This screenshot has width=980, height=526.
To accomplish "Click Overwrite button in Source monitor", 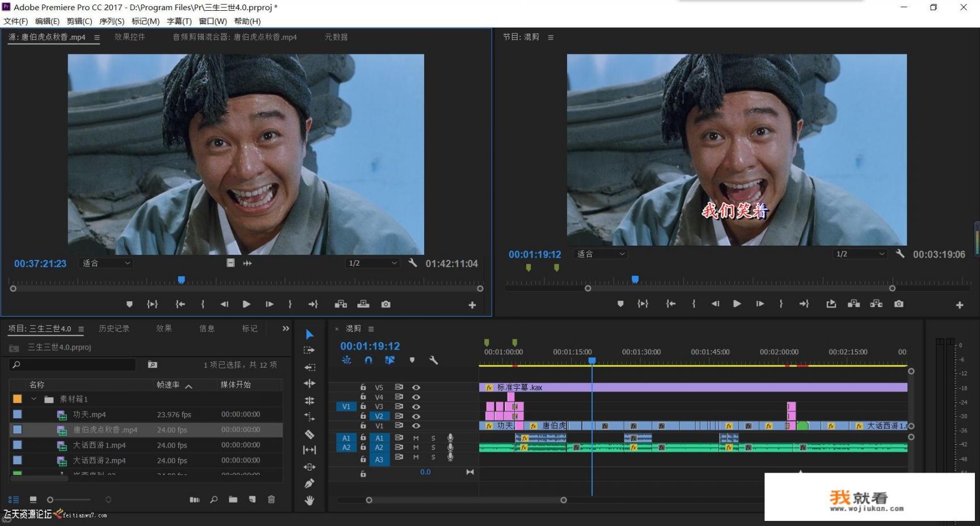I will click(364, 305).
